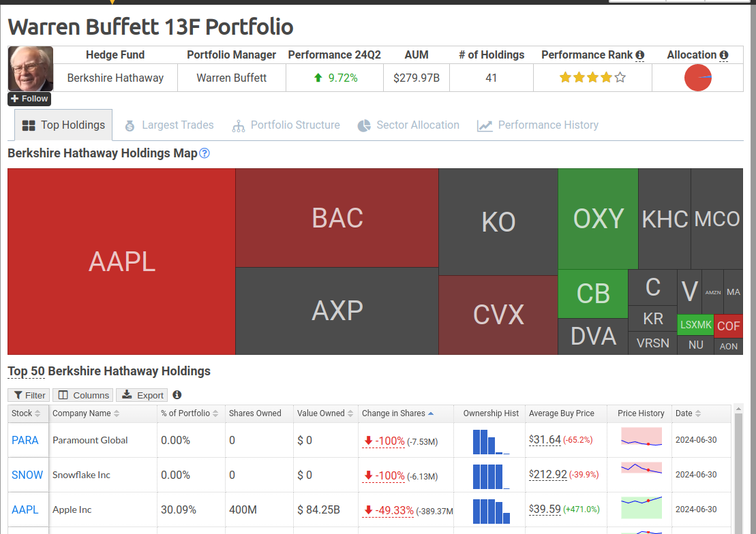Image resolution: width=756 pixels, height=534 pixels.
Task: Sort table by Stock column
Action: point(27,413)
